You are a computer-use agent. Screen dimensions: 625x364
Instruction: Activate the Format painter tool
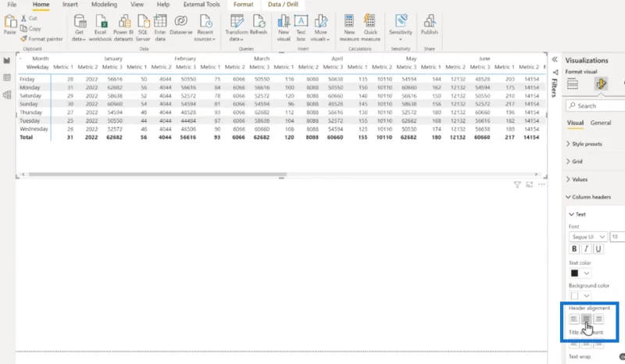point(41,39)
